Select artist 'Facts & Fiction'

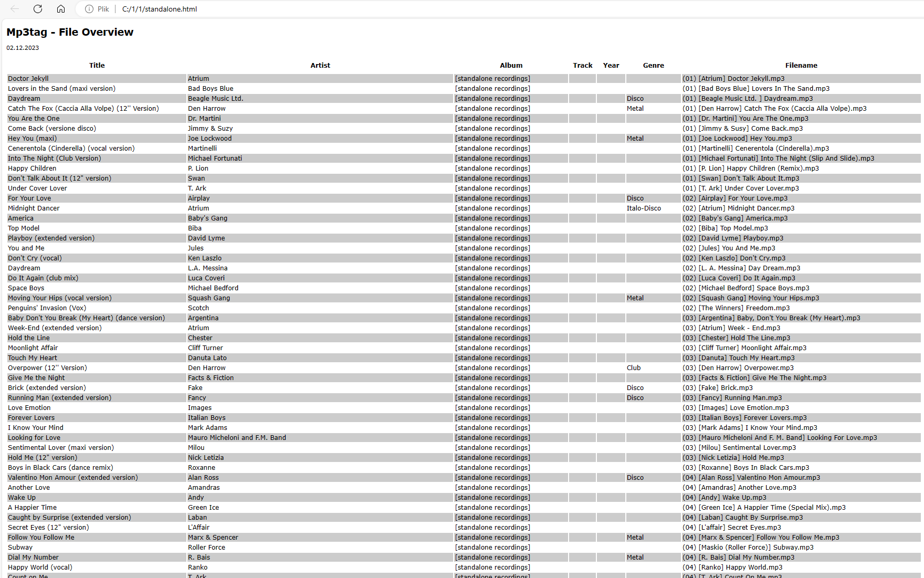click(x=211, y=378)
